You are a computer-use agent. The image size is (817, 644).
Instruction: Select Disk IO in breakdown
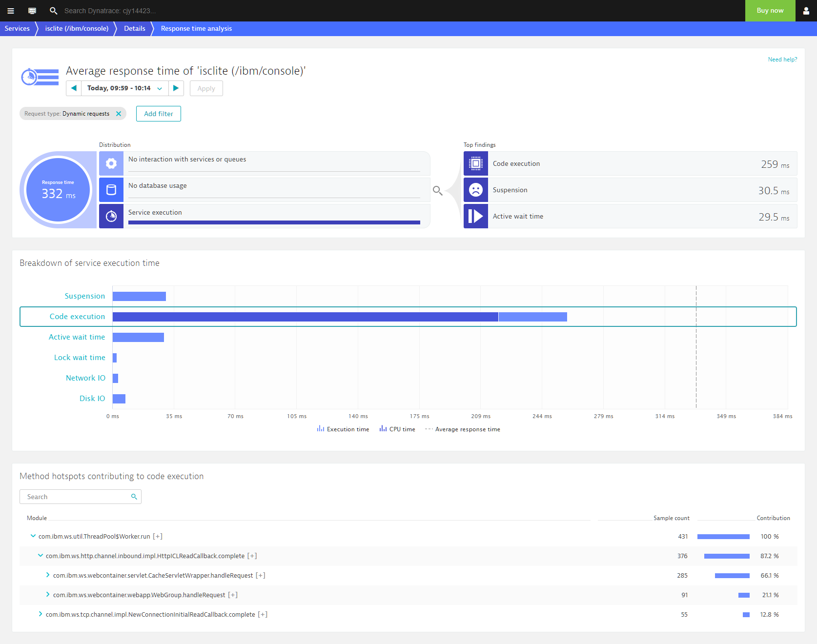[x=92, y=399]
